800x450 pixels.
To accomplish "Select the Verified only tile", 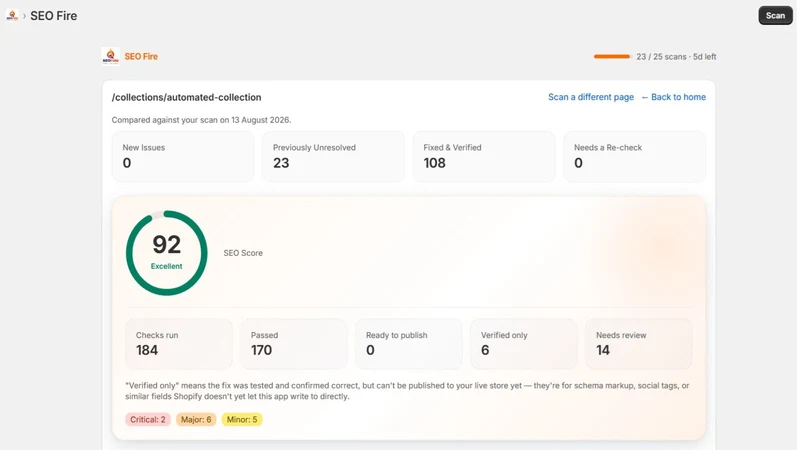I will [x=524, y=344].
